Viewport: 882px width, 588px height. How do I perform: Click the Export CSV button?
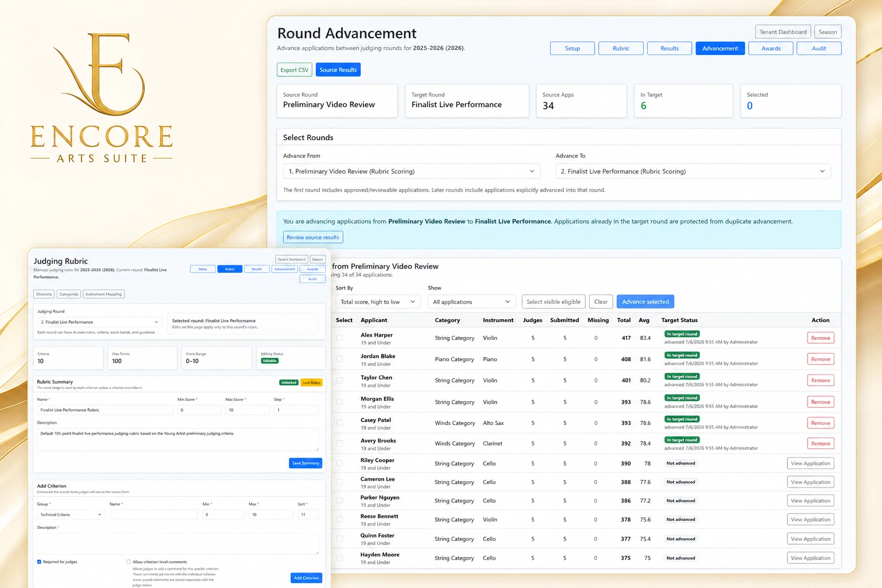click(295, 70)
